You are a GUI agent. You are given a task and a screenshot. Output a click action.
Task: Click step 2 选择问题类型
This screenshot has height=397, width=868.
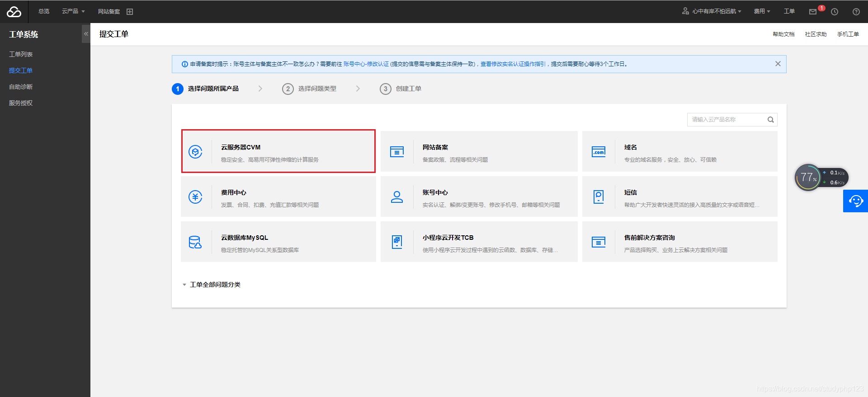point(310,89)
